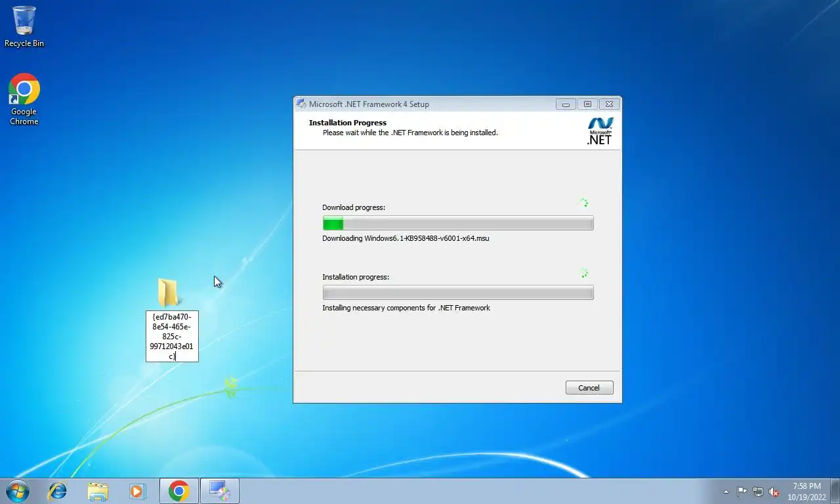Cancel the .NET Framework installation

click(x=589, y=388)
